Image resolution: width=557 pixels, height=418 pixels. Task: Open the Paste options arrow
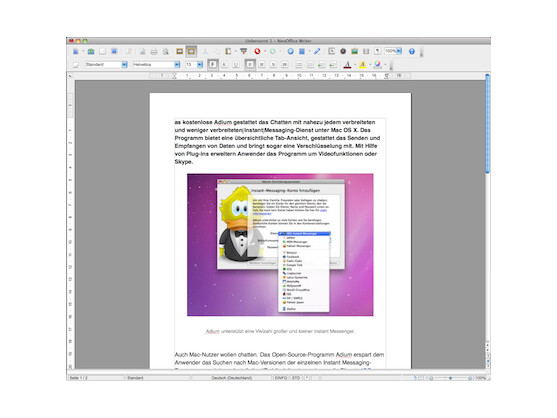click(x=235, y=51)
